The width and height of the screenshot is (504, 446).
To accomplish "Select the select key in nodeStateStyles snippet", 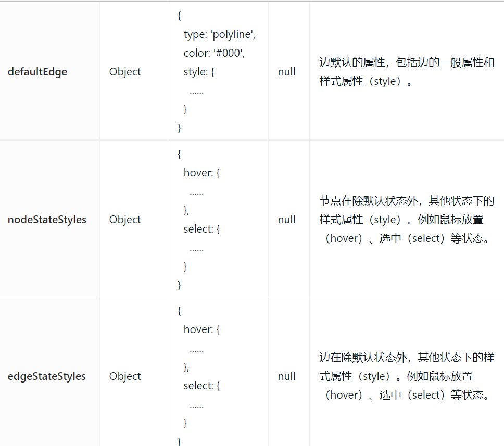I will coord(203,228).
